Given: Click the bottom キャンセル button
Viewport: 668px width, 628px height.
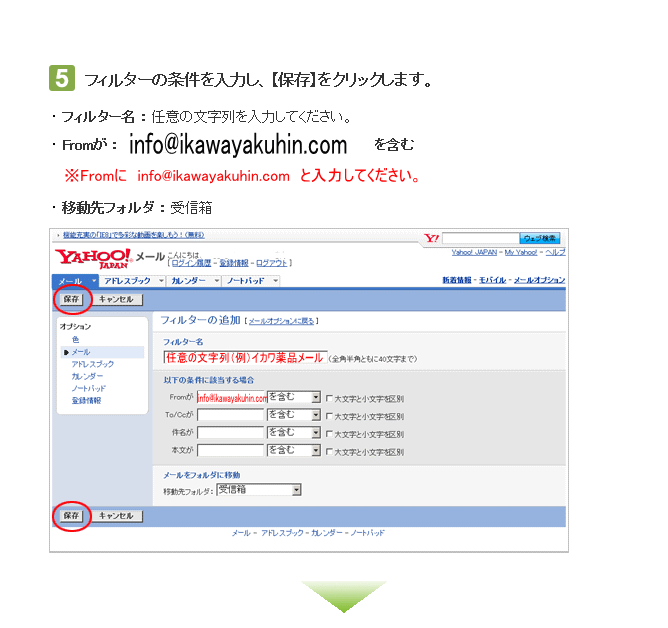Looking at the screenshot, I should (115, 516).
